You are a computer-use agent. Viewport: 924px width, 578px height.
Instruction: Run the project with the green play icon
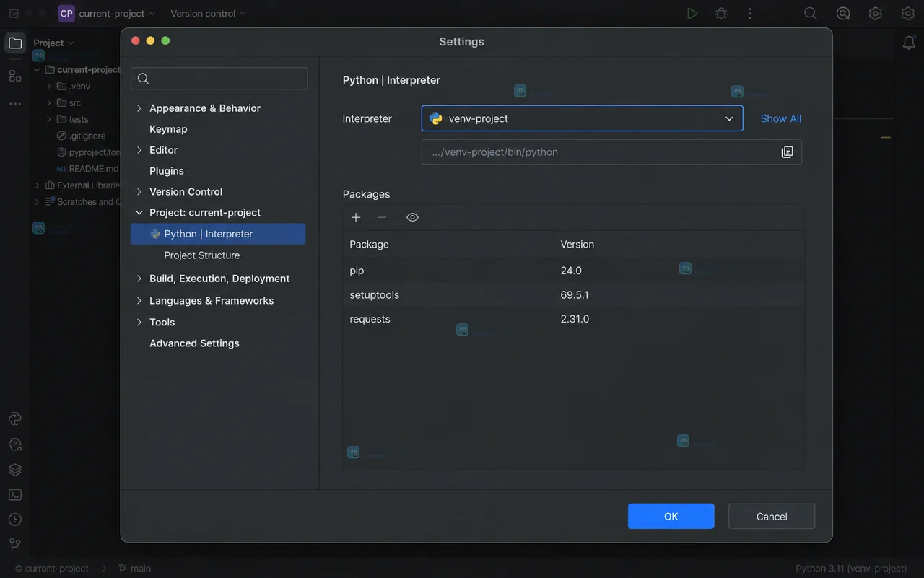pyautogui.click(x=692, y=14)
